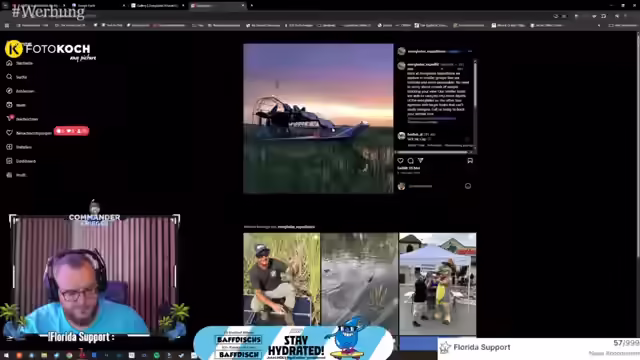Open the Reels icon in sidebar
This screenshot has width=640, height=360.
(9, 105)
